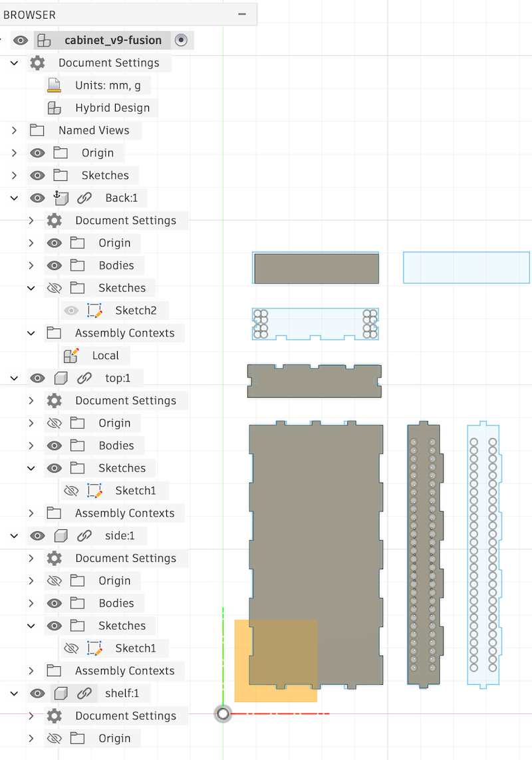Show Sketch1 under top:1
This screenshot has width=532, height=760.
[70, 490]
